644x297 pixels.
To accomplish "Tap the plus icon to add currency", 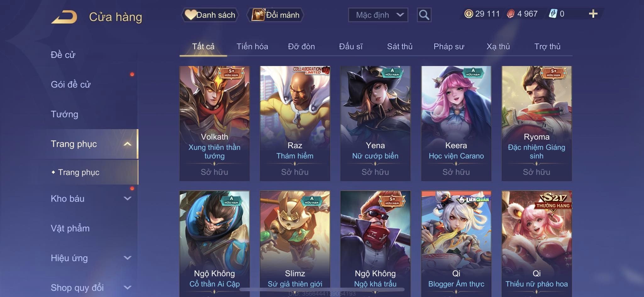I will [593, 14].
